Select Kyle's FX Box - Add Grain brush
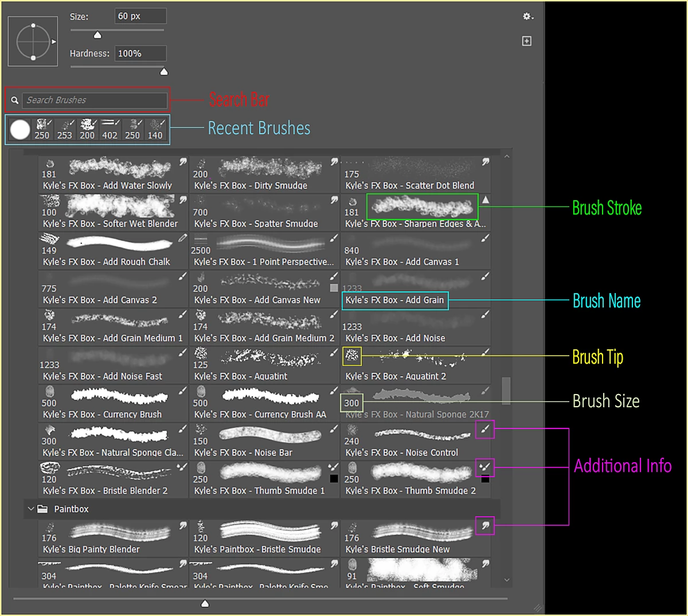The image size is (688, 616). pyautogui.click(x=416, y=288)
